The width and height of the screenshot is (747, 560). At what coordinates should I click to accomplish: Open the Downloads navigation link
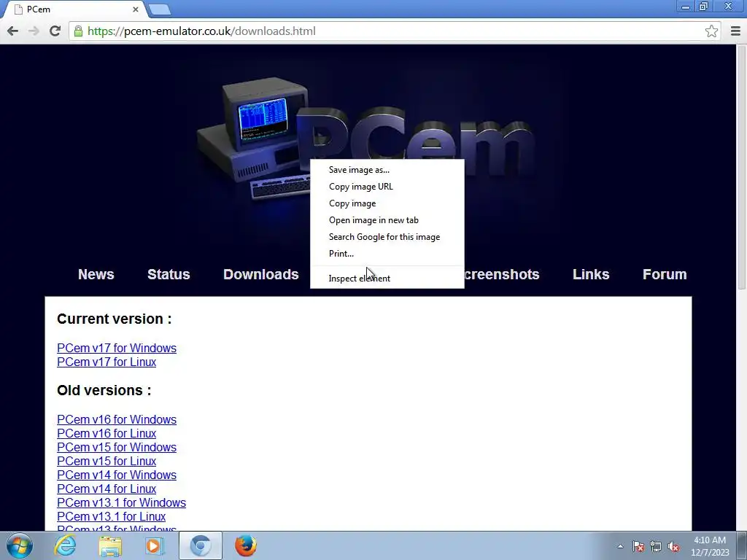tap(260, 274)
